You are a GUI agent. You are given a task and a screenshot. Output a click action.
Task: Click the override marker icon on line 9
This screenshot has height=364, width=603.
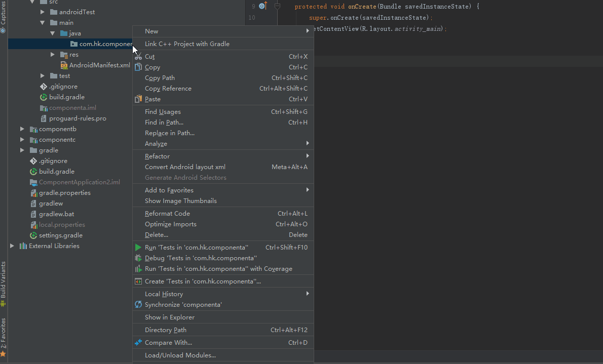(x=263, y=6)
